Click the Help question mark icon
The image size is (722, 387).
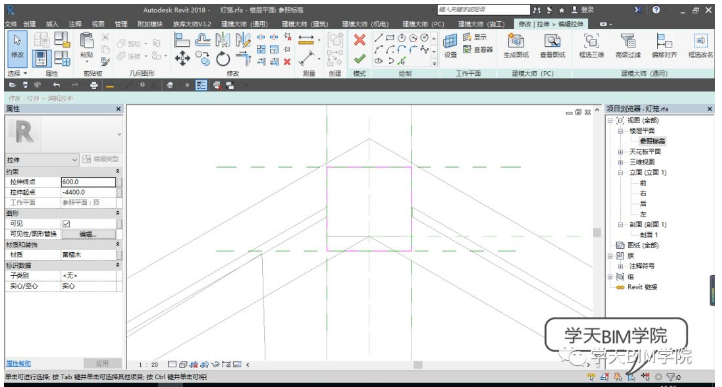point(656,10)
